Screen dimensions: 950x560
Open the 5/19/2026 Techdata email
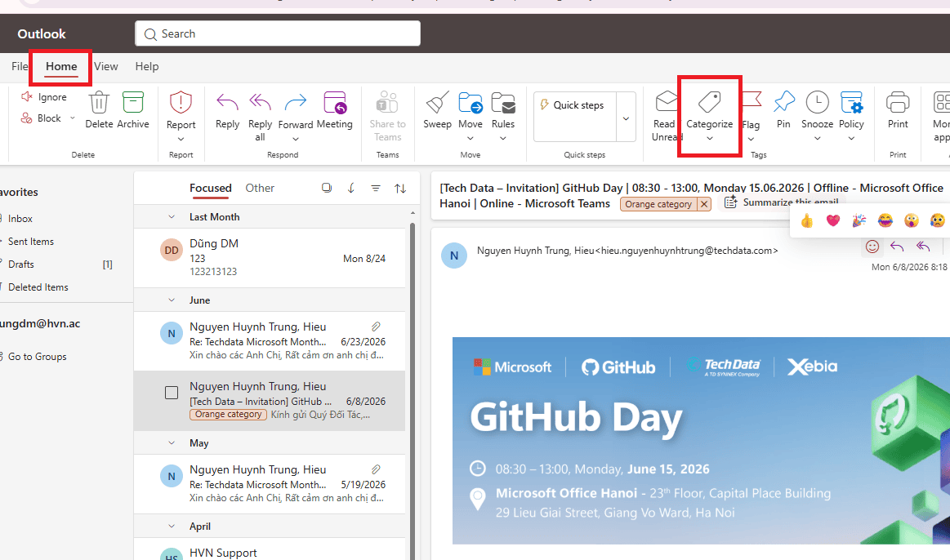[270, 484]
